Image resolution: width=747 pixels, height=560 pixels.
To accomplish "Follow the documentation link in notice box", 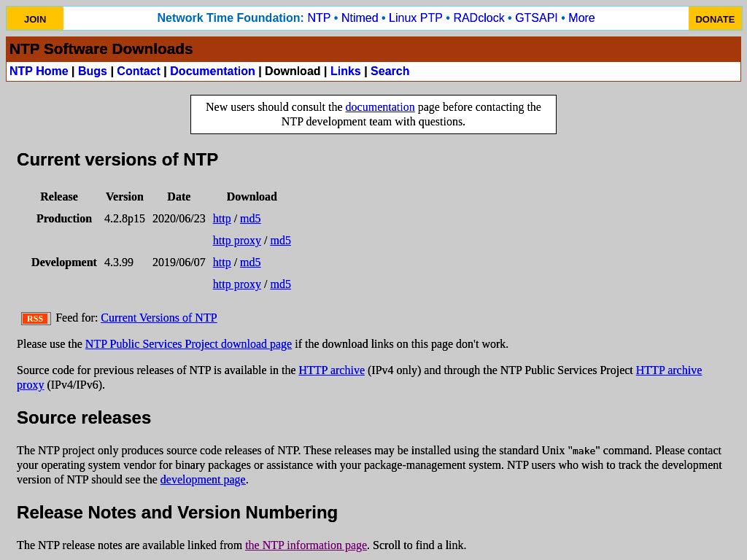I will pos(379,107).
